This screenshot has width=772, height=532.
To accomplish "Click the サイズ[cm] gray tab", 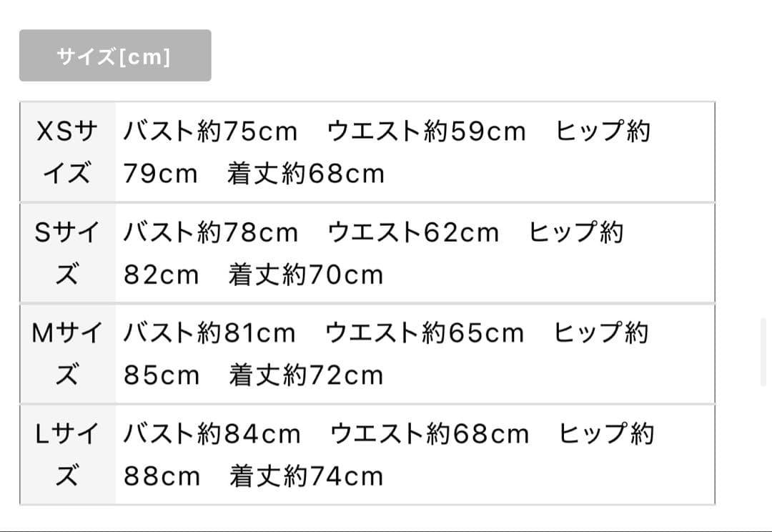I will [114, 56].
